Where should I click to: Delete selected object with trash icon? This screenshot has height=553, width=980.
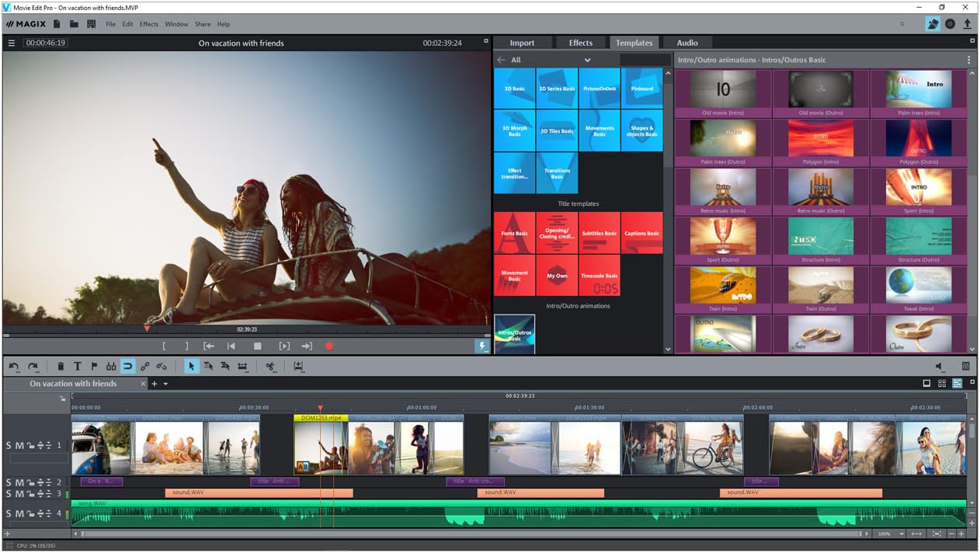pyautogui.click(x=61, y=366)
